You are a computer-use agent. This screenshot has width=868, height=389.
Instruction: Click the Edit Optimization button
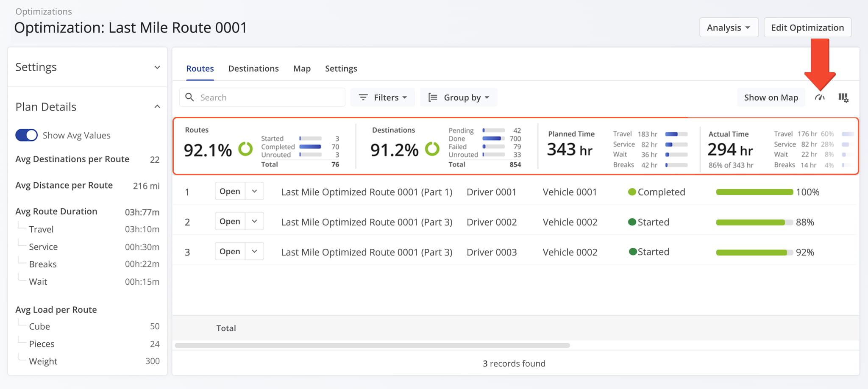coord(807,28)
